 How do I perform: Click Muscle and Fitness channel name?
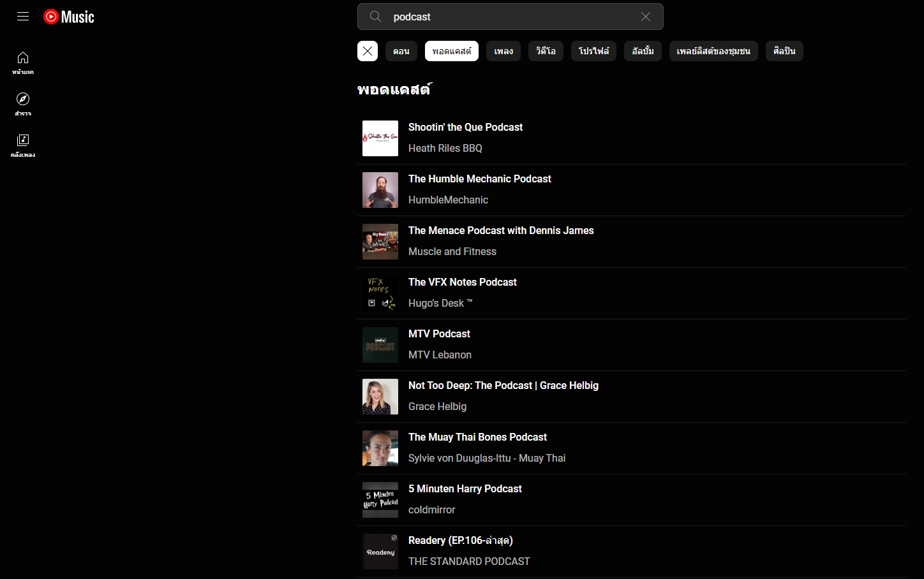[452, 252]
